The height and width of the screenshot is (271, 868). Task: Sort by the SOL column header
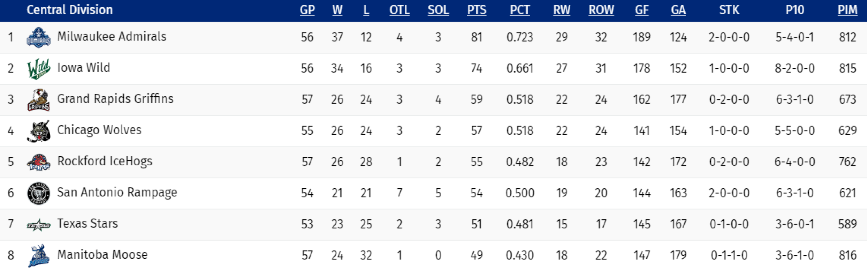[438, 10]
